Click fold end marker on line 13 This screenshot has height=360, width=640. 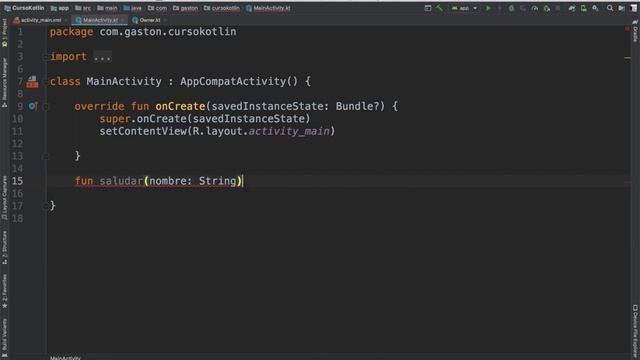click(x=46, y=156)
